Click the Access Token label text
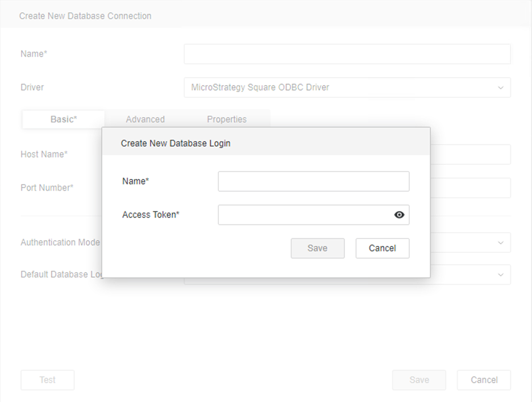 pos(151,215)
